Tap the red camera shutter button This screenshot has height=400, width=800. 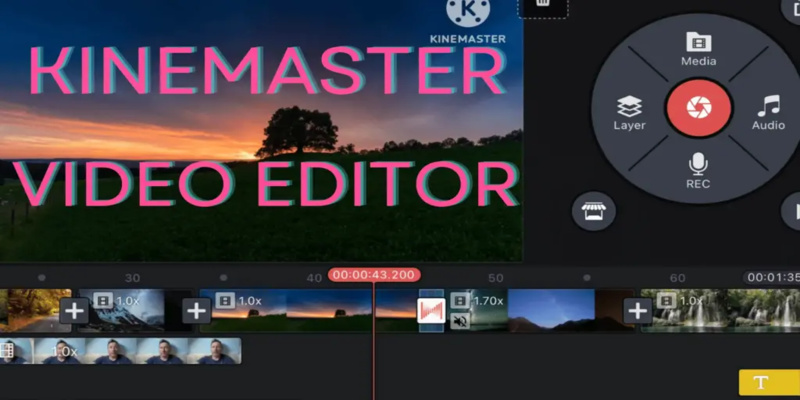pyautogui.click(x=698, y=108)
